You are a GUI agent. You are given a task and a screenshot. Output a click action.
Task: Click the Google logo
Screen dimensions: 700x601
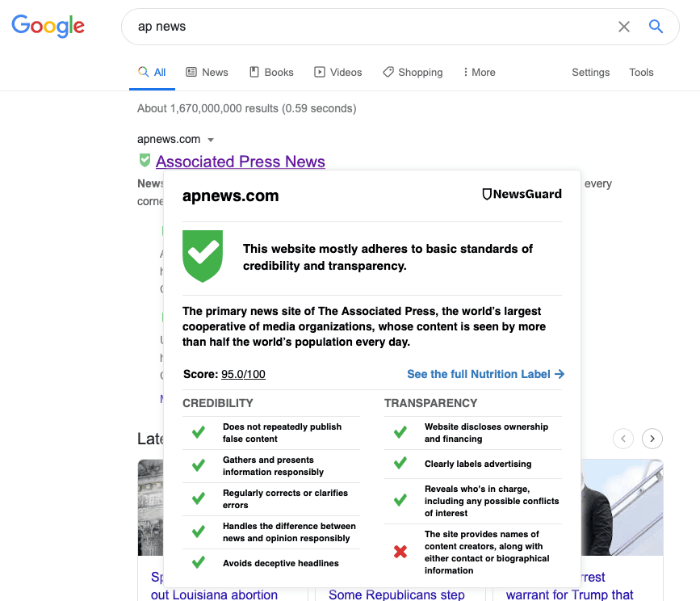tap(48, 26)
